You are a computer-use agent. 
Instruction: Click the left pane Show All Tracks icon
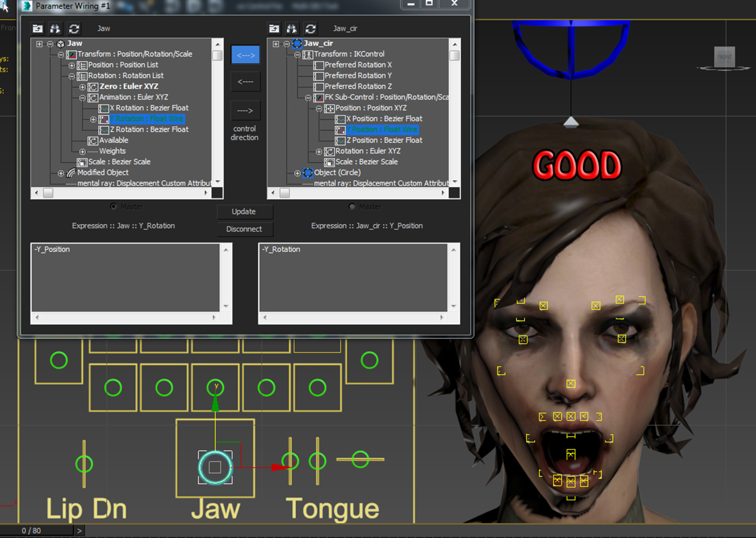37,29
